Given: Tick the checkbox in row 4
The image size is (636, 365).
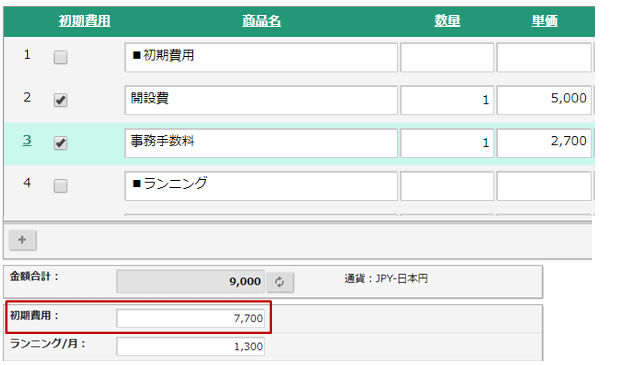Looking at the screenshot, I should [60, 186].
